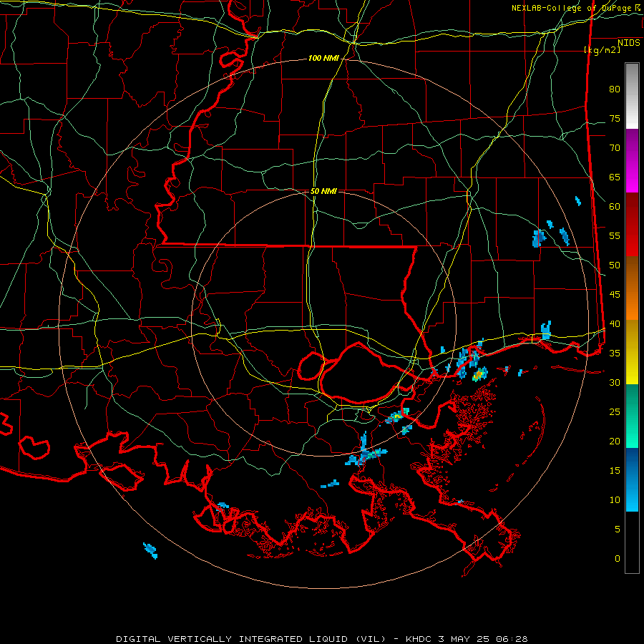Click the 5 value on color scale
This screenshot has width=644, height=644.
pos(618,530)
